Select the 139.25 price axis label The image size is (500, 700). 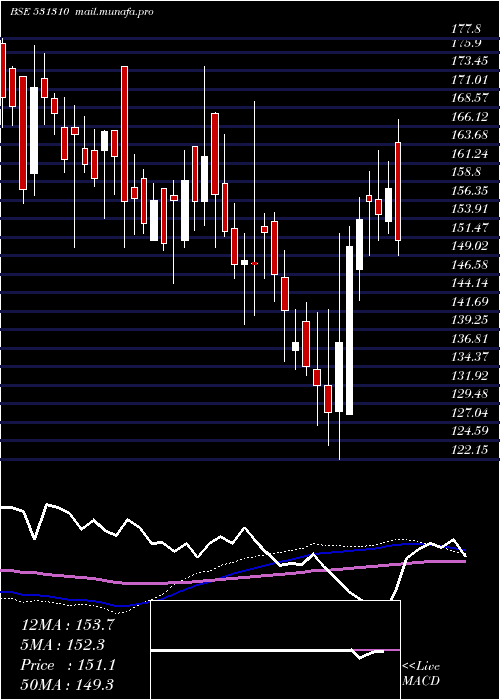(470, 320)
